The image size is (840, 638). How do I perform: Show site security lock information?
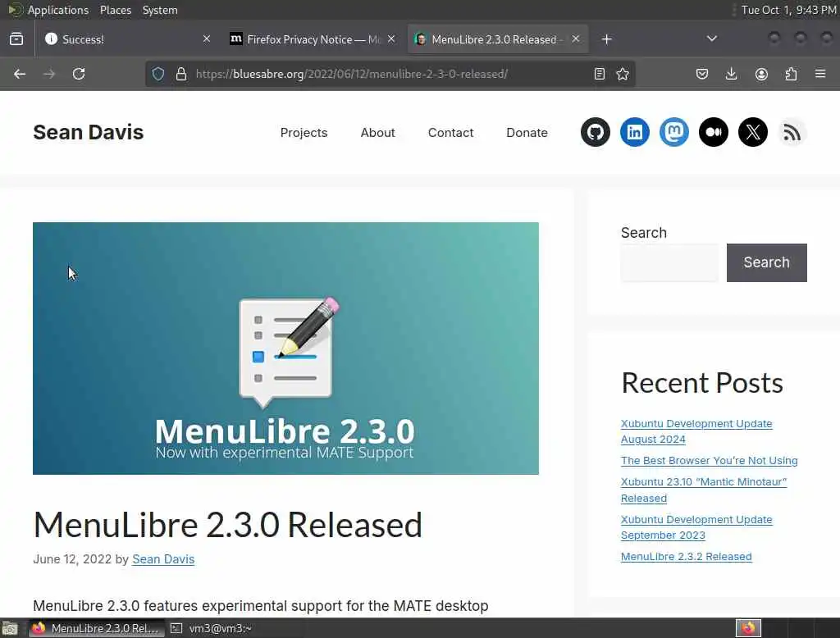tap(181, 74)
